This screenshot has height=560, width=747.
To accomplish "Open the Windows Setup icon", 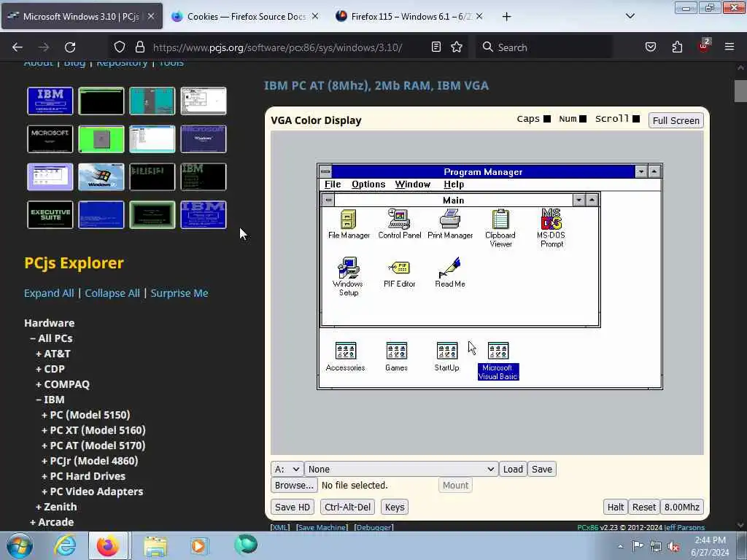I will point(348,277).
